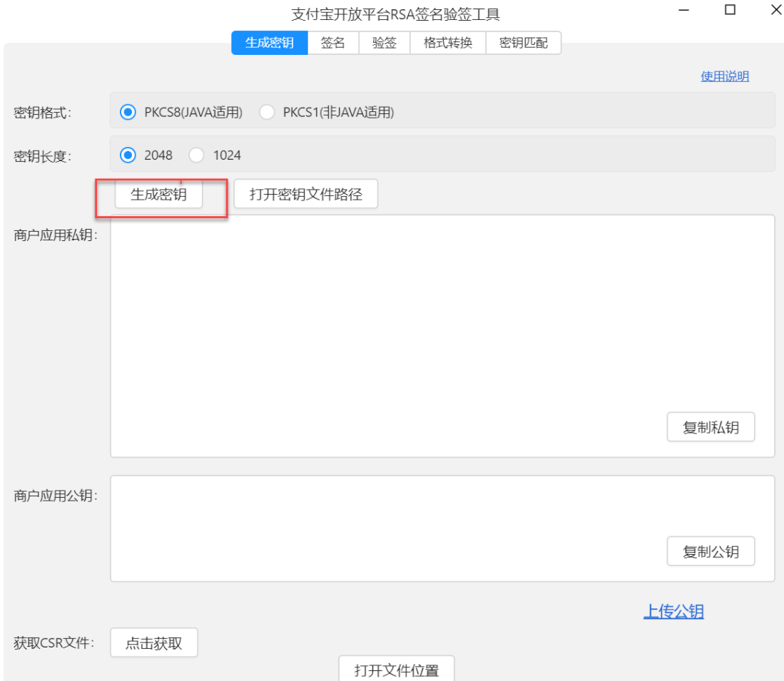Follow the 上传公钥 link

tap(673, 612)
